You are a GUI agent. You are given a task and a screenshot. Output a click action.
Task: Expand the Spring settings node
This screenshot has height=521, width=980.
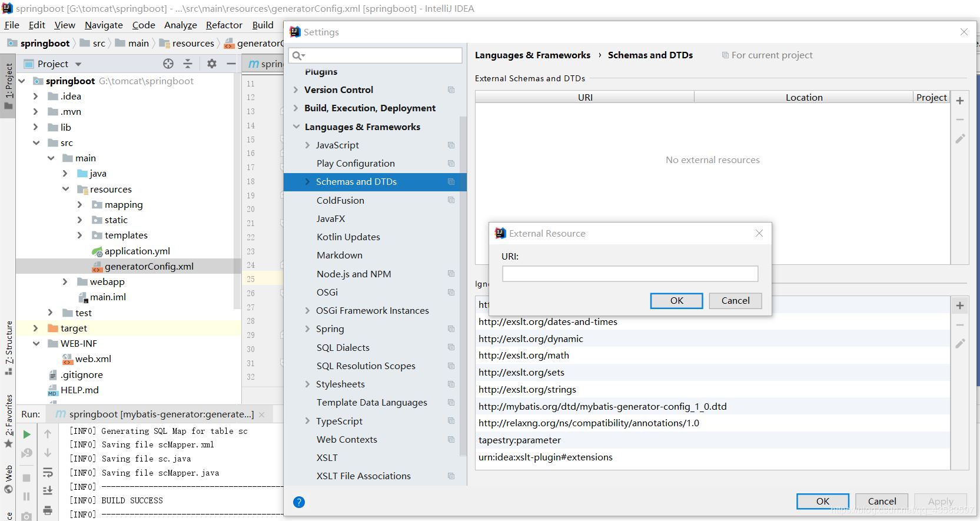pos(307,329)
